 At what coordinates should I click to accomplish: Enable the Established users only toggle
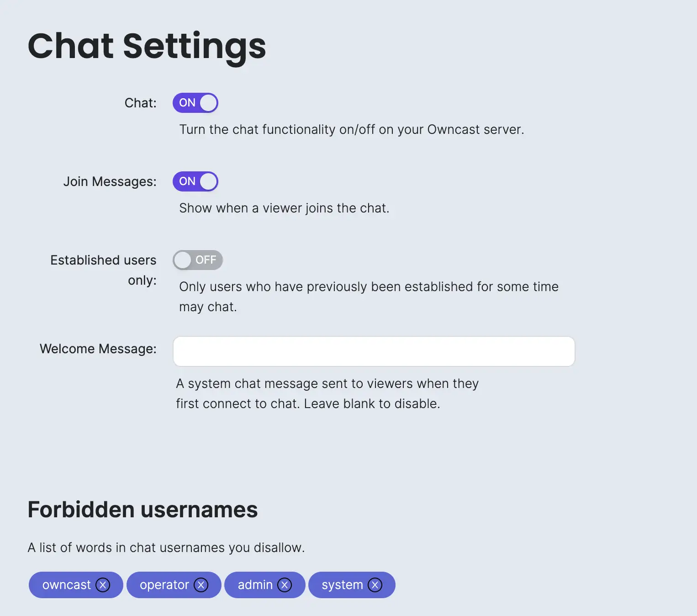pos(197,260)
